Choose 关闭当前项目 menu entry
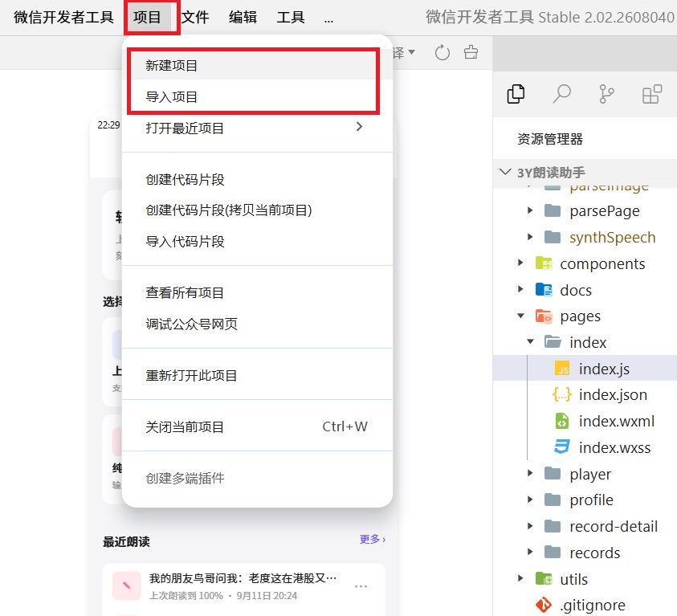This screenshot has height=616, width=677. 257,426
